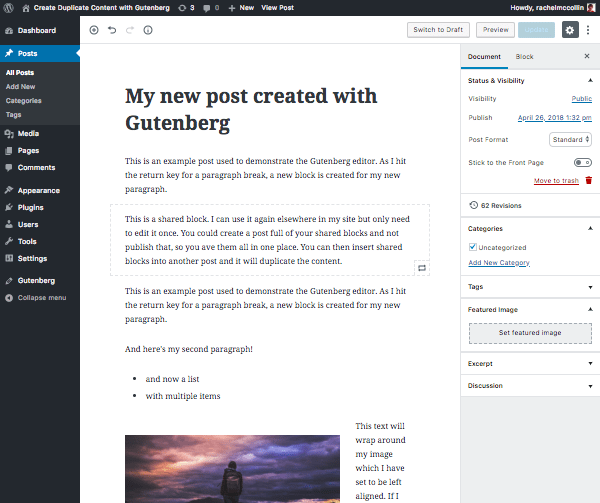Toggle settings sidebar with gear icon

(570, 30)
